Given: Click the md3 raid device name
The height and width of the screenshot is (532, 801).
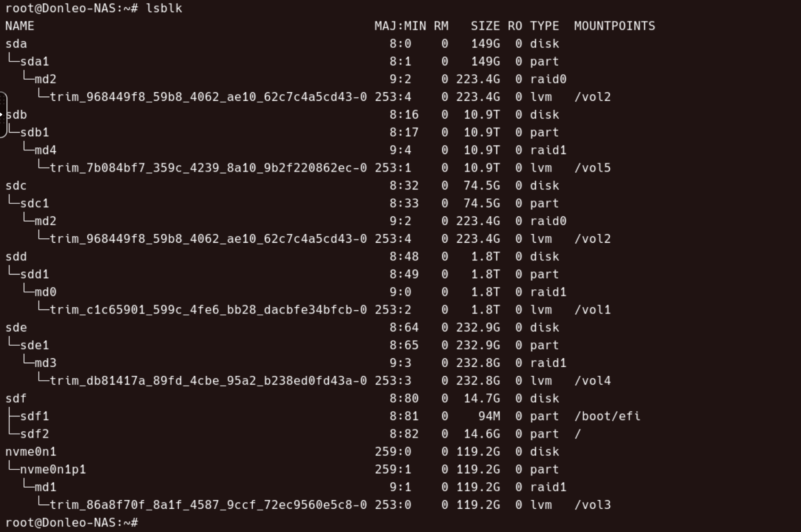Looking at the screenshot, I should click(x=46, y=363).
